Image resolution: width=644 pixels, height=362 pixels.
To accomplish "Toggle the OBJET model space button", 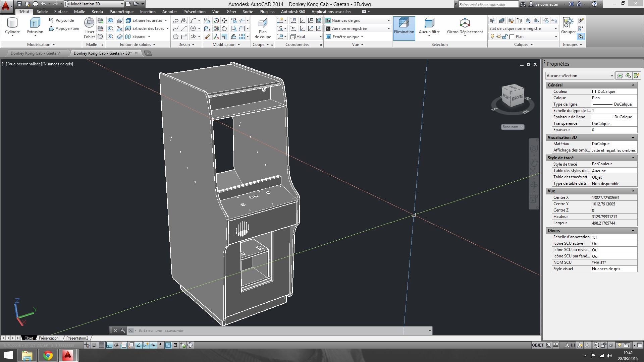I will click(538, 345).
